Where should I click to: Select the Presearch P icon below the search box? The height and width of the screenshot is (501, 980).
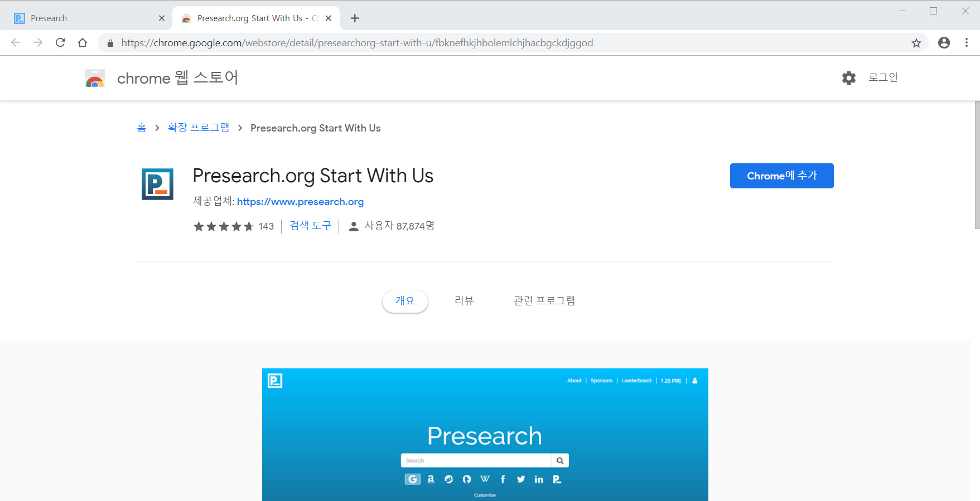tap(557, 479)
